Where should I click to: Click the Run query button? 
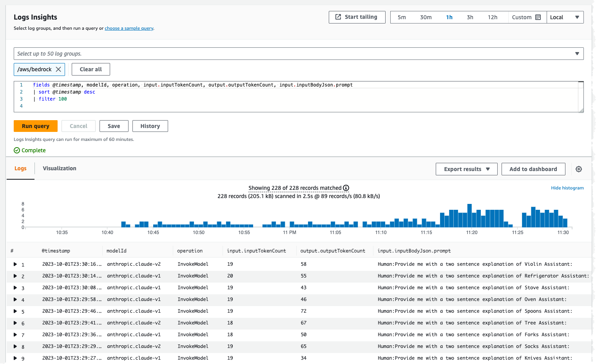click(x=35, y=126)
